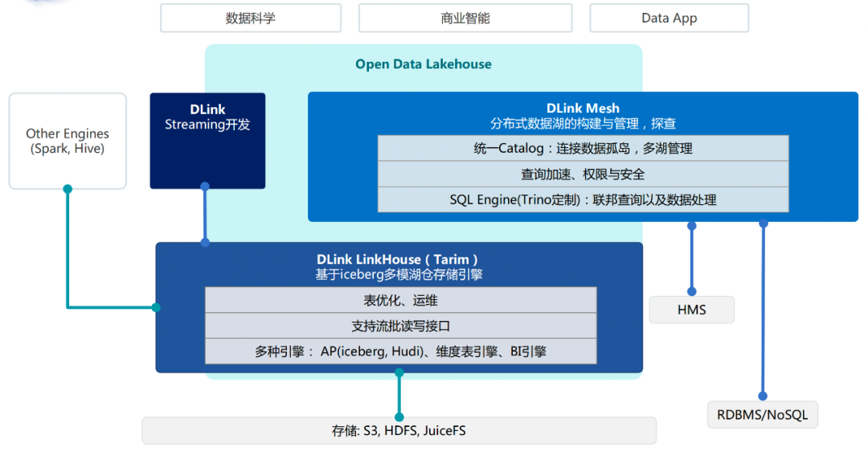Click the DLink LinkHouse (Tarim) heading
Viewport: 868px width, 452px height.
coord(397,259)
